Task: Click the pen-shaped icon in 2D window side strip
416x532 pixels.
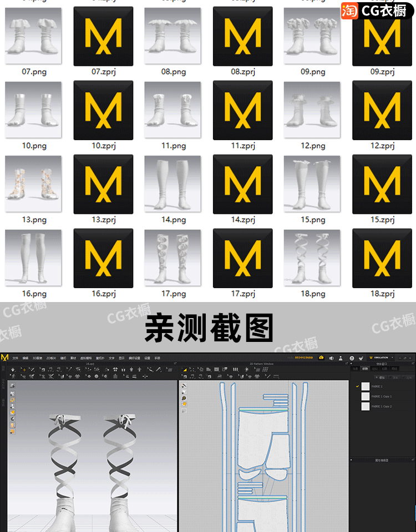Action: (184, 386)
